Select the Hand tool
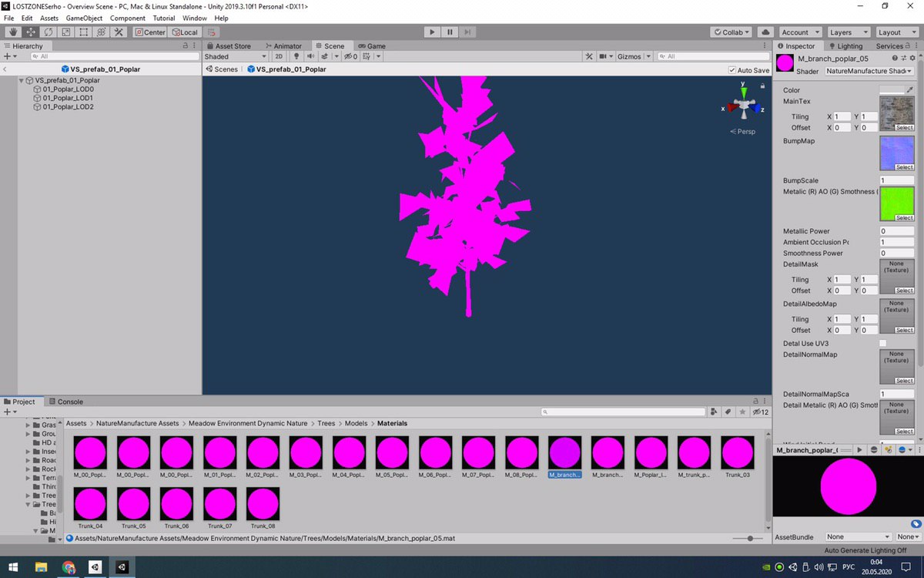Screen dimensions: 924x578 [12, 32]
